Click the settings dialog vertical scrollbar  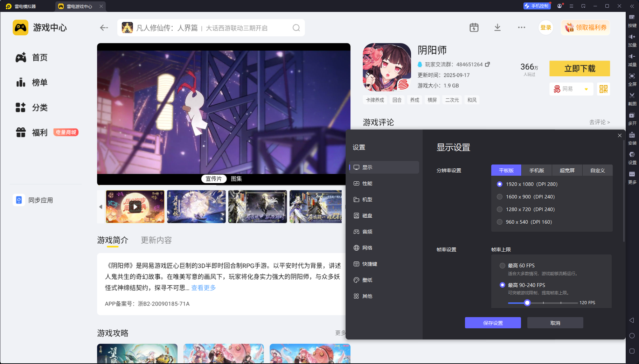624,191
